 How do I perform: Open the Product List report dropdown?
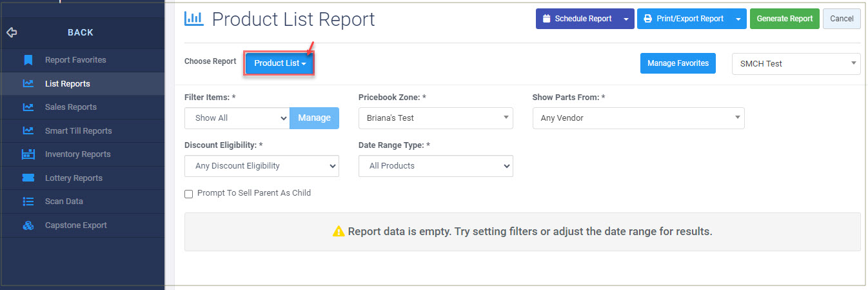tap(279, 63)
